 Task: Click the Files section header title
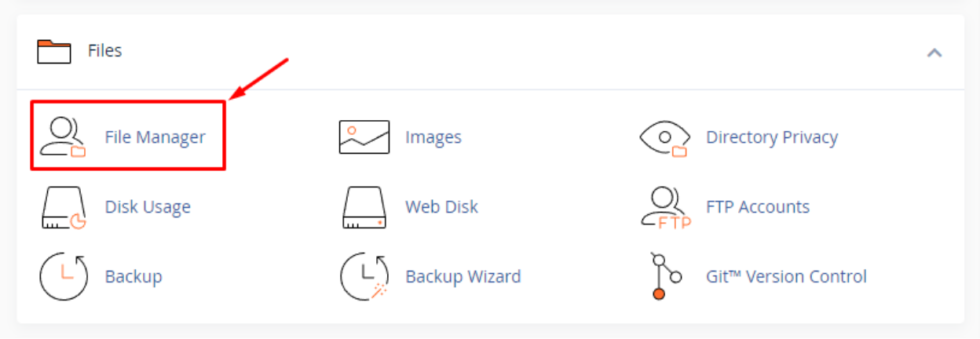(104, 51)
